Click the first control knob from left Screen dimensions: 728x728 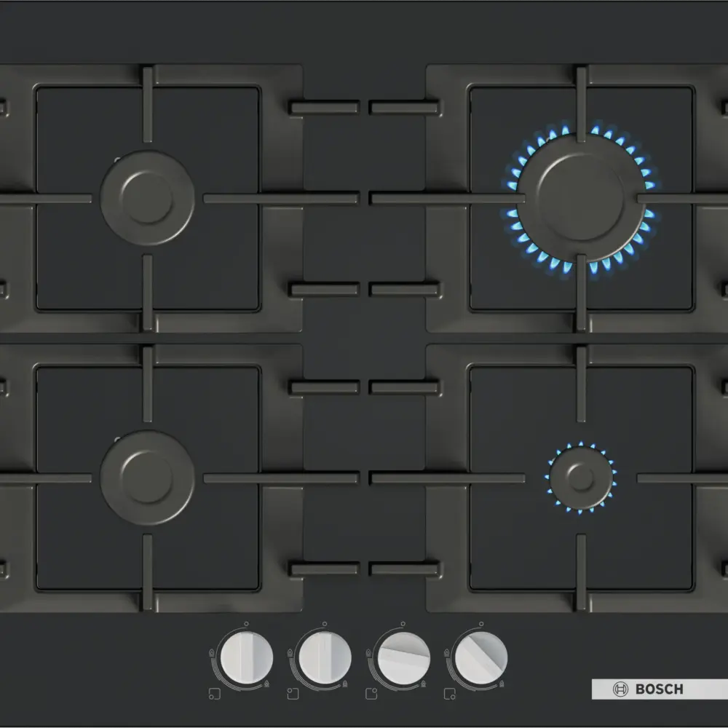[x=247, y=657]
